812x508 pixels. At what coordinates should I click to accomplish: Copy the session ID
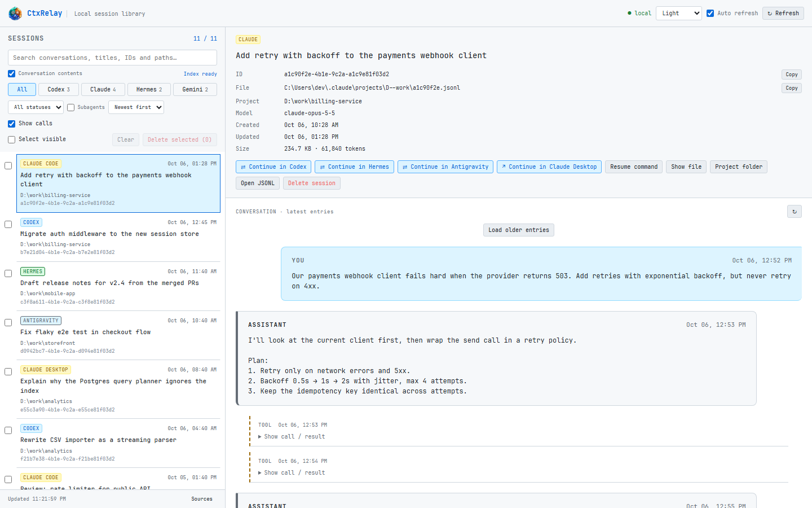(791, 75)
